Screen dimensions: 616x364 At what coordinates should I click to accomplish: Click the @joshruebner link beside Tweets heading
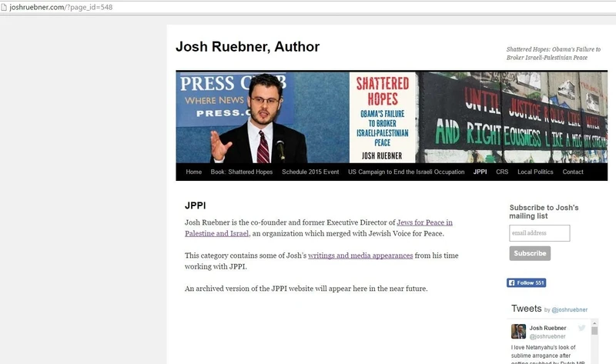tap(569, 310)
